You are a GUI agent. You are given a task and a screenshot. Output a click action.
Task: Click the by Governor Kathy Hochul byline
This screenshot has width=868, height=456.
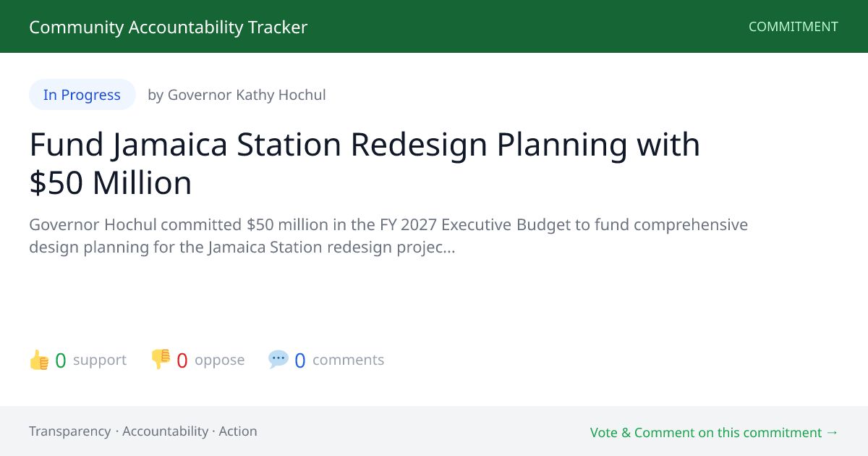[x=237, y=95]
